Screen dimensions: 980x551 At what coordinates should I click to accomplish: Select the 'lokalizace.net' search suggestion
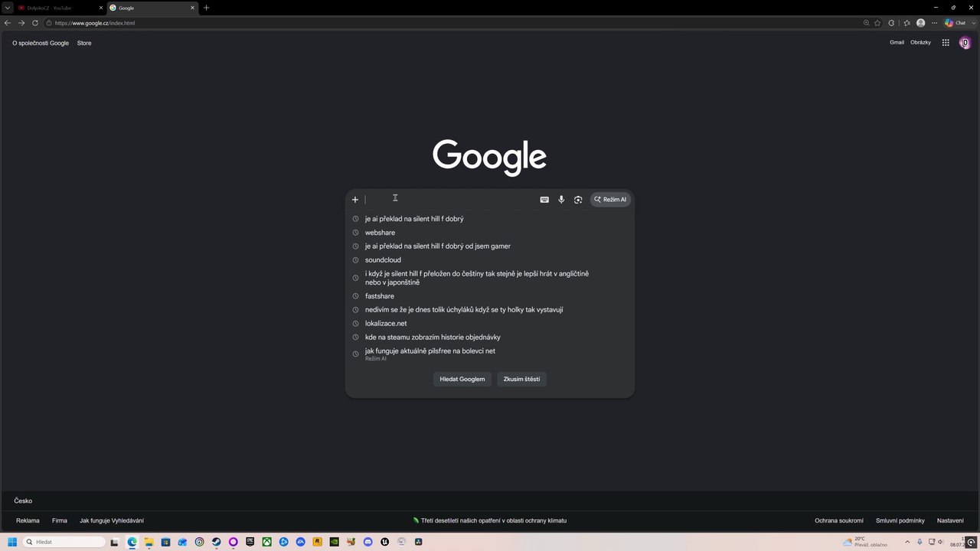[x=490, y=324]
